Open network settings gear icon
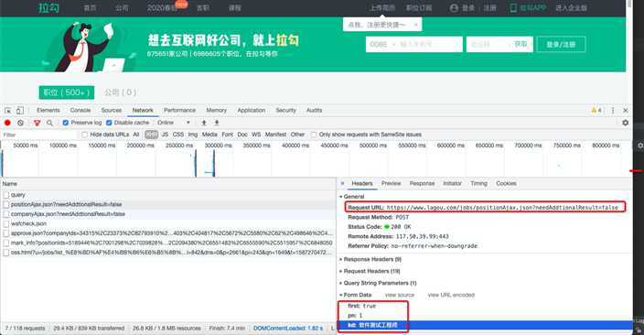This screenshot has height=335, width=644. (x=625, y=123)
